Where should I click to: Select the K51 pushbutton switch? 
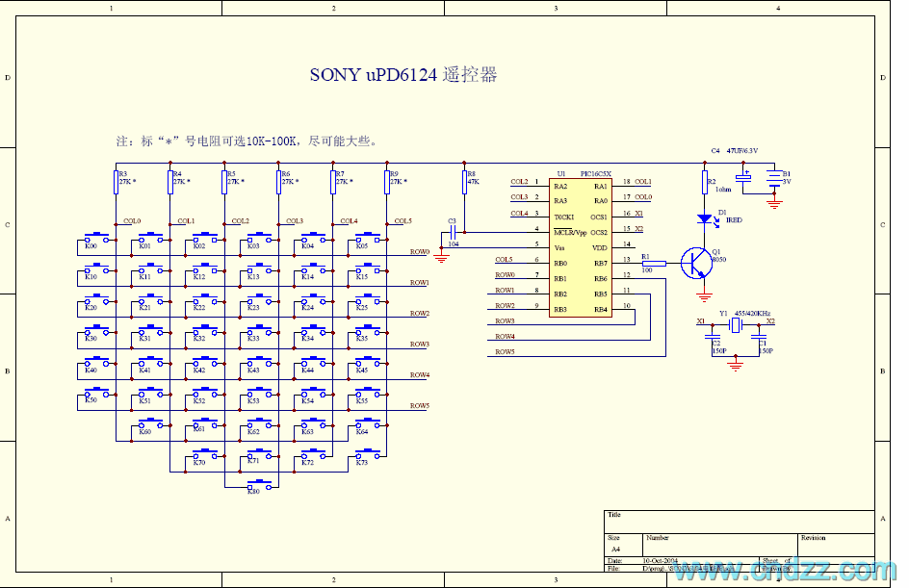click(x=151, y=392)
